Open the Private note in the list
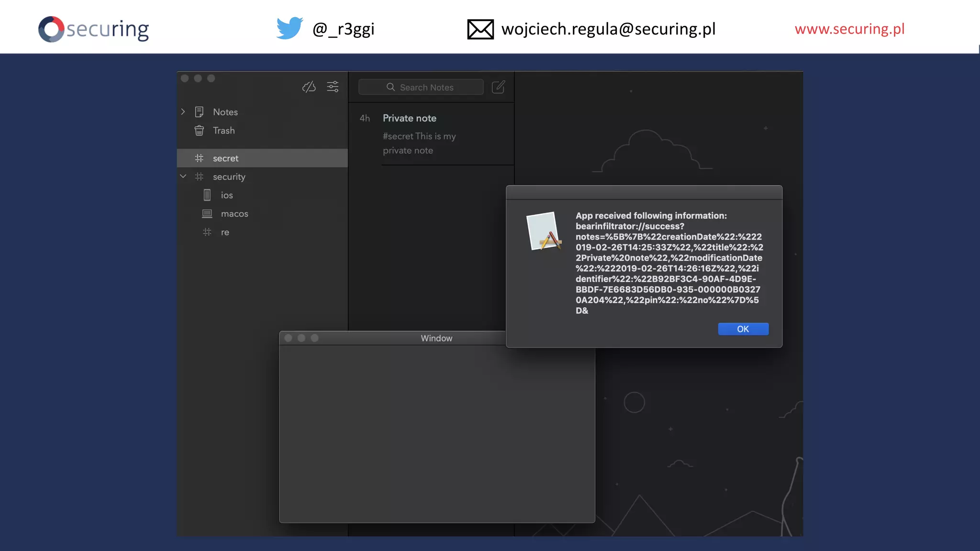The image size is (980, 551). tap(431, 134)
